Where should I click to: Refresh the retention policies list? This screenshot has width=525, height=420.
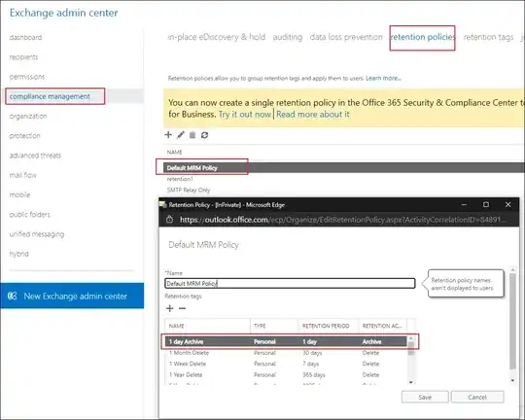[204, 134]
